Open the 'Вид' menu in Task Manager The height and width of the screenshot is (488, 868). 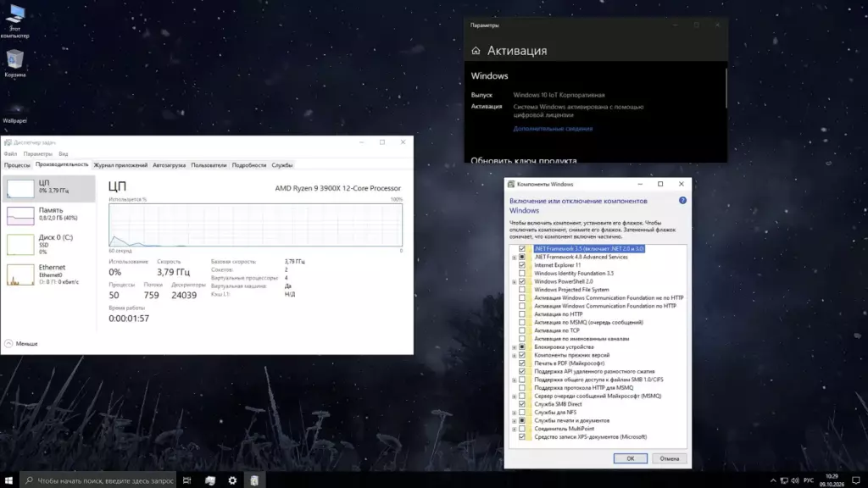pos(63,154)
